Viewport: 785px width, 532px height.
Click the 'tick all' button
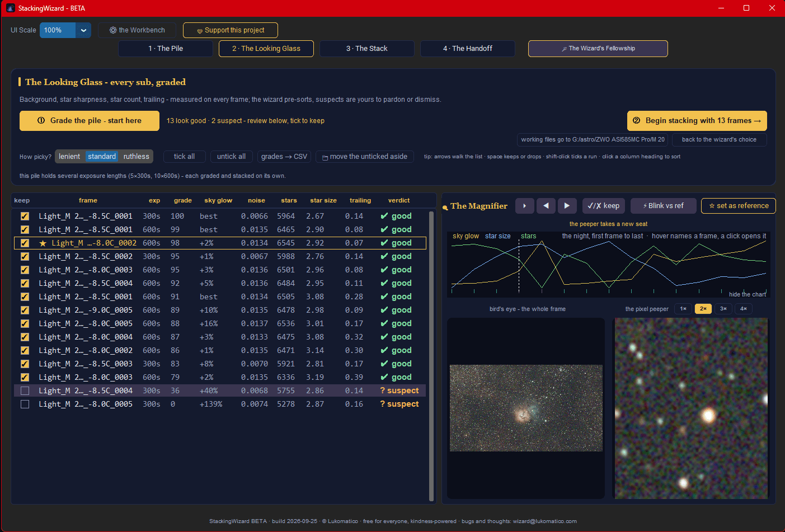pos(185,157)
